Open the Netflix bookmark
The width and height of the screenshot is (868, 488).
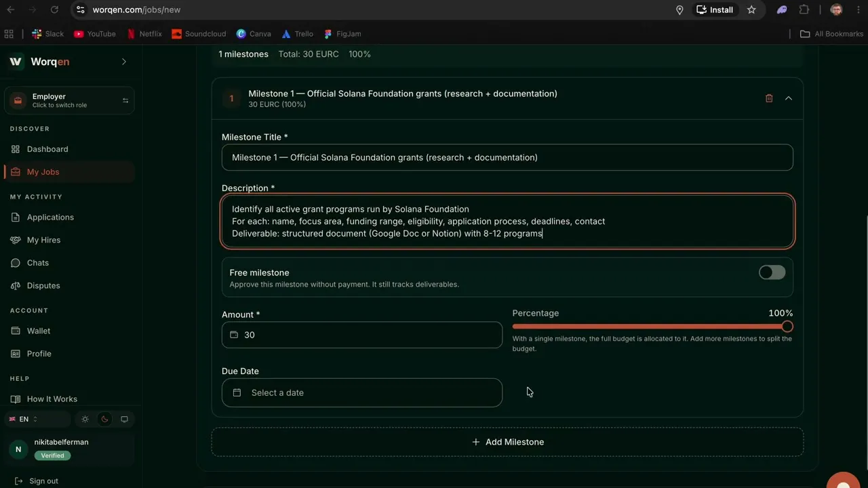point(144,34)
